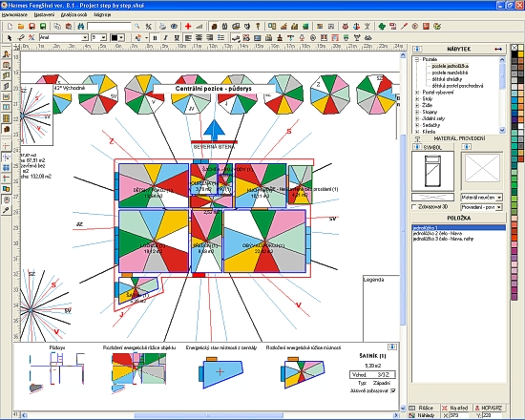
Task: Toggle the Zobrazovat 3D checkbox
Action: [414, 206]
